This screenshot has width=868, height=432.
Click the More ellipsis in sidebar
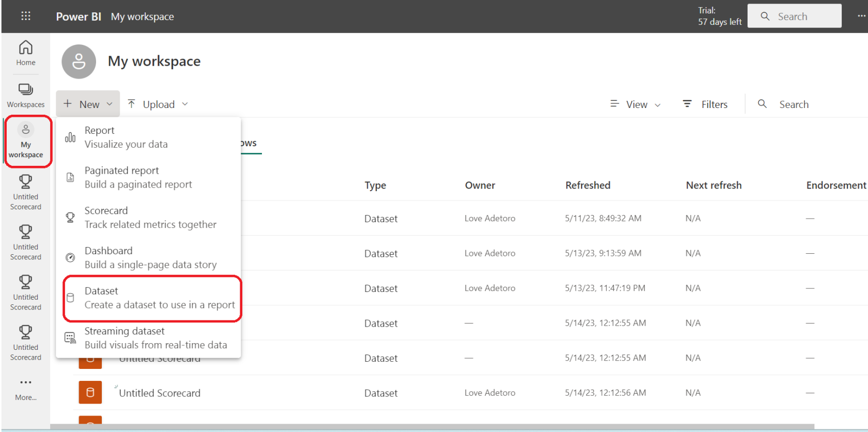click(x=26, y=389)
